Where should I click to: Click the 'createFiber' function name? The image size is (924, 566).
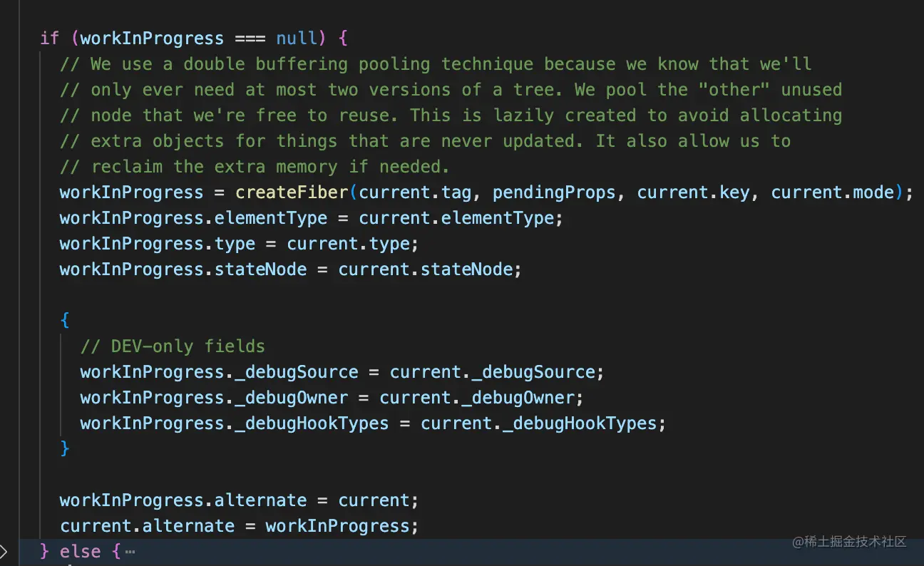pyautogui.click(x=292, y=192)
